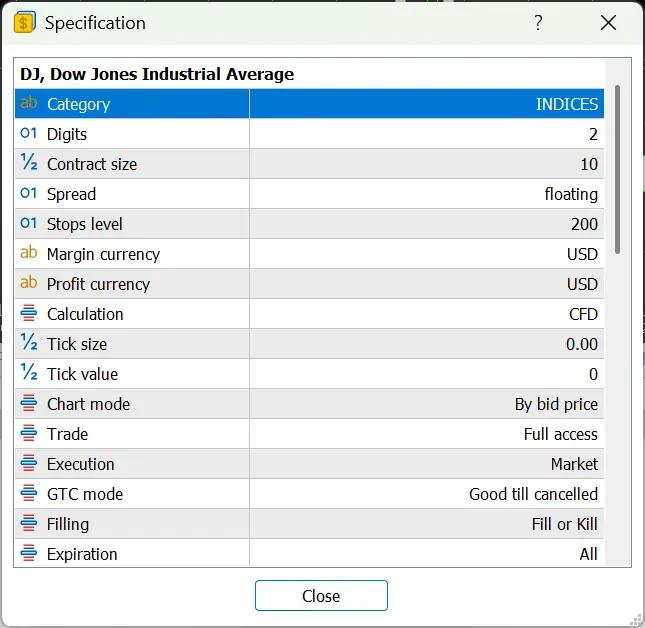The height and width of the screenshot is (628, 645).
Task: Click the Good till cancelled value
Action: [x=534, y=494]
